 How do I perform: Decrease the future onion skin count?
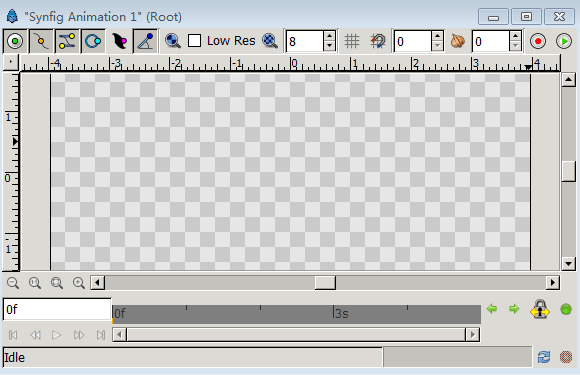coord(515,46)
